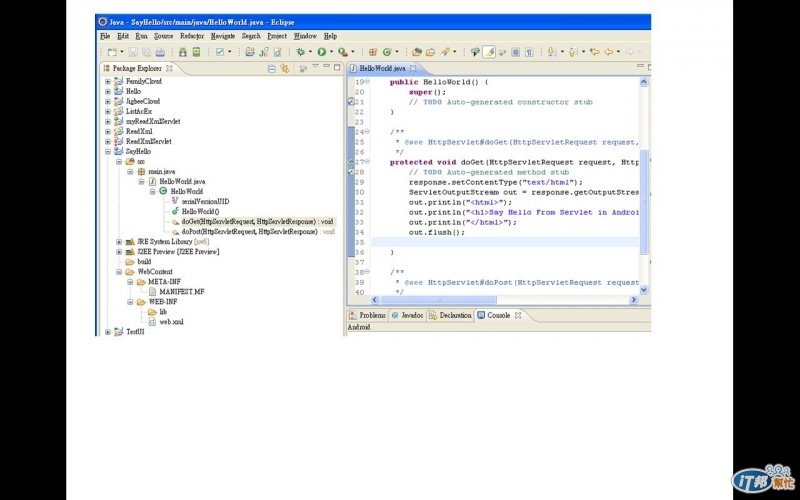Click the Collapse All icon in Package Explorer

(x=272, y=68)
